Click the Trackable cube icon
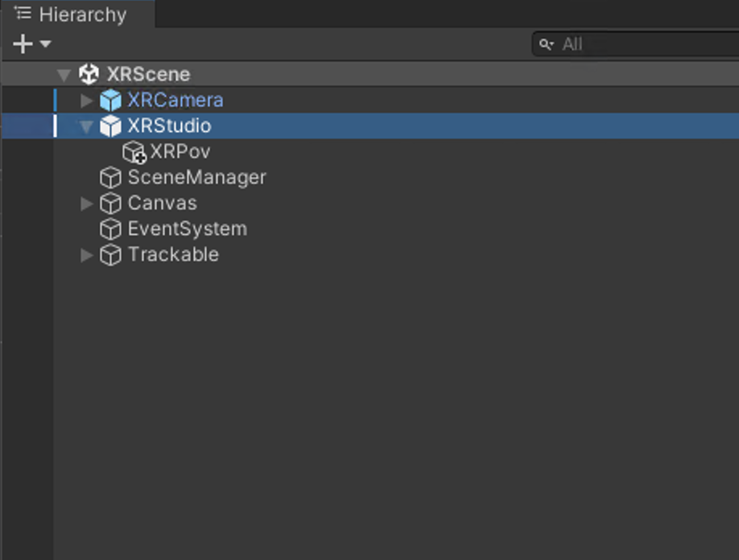This screenshot has height=560, width=739. [111, 255]
